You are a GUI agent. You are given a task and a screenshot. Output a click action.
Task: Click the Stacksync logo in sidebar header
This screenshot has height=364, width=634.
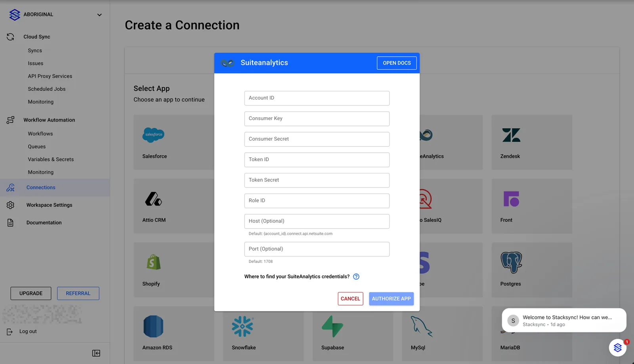[15, 15]
